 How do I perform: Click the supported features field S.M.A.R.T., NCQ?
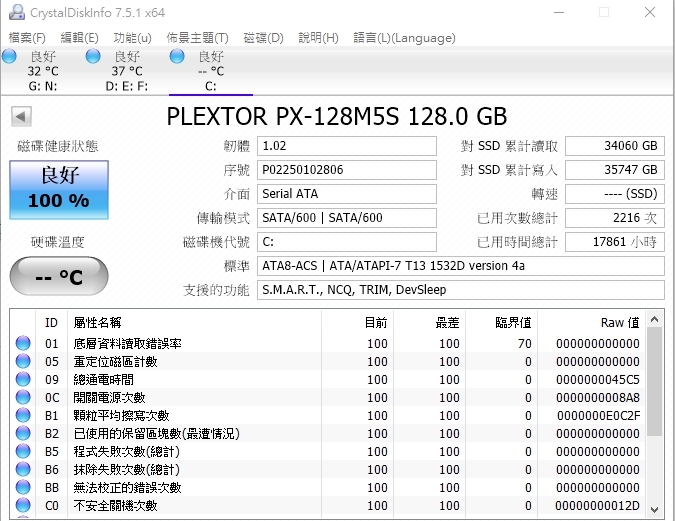(461, 290)
